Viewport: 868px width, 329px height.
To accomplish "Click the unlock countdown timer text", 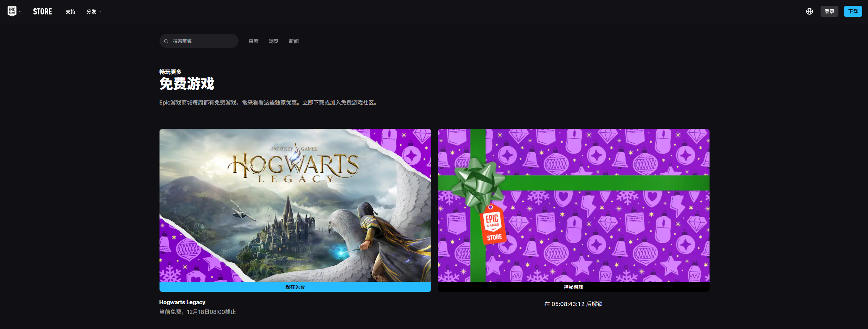I will 573,304.
